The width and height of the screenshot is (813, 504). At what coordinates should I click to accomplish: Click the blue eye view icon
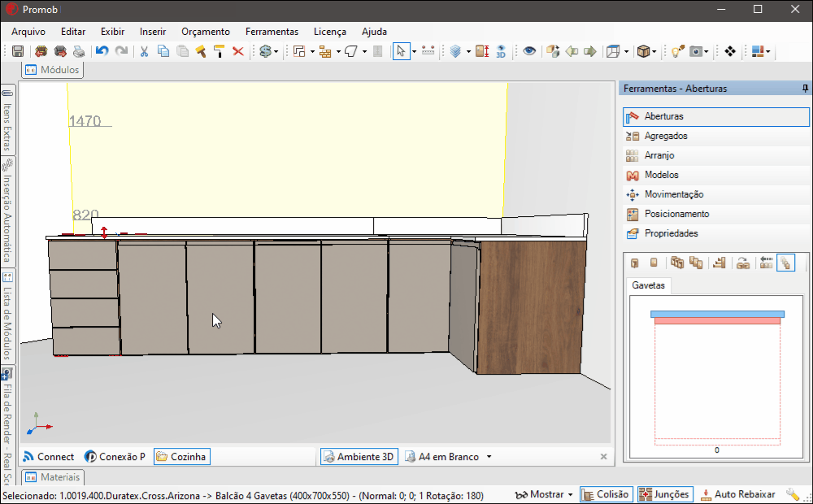[529, 51]
